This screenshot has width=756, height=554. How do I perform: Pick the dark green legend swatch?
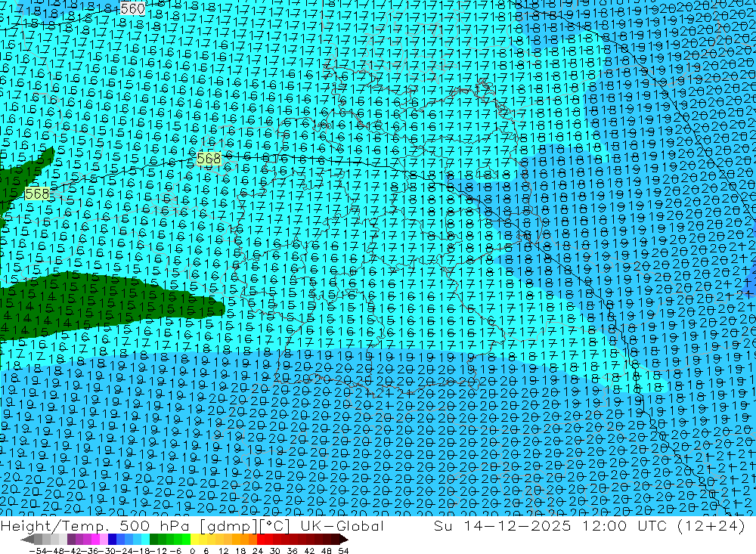pos(153,540)
